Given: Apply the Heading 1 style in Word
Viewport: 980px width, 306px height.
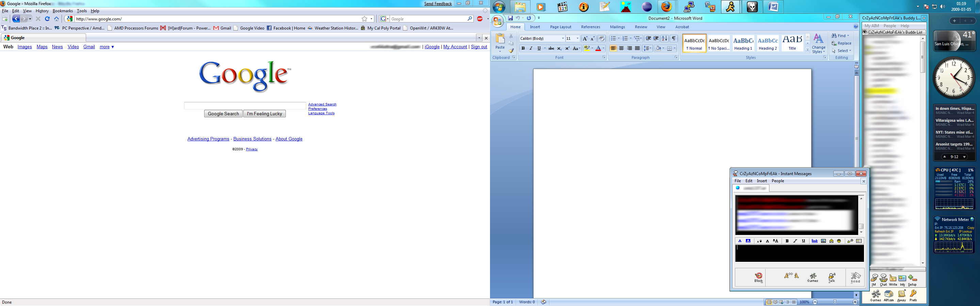Looking at the screenshot, I should (x=743, y=43).
